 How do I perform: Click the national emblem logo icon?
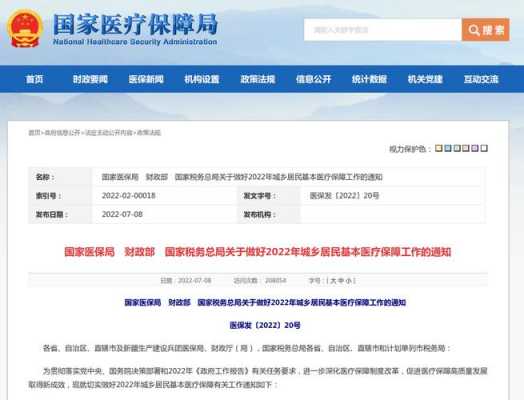pos(25,28)
